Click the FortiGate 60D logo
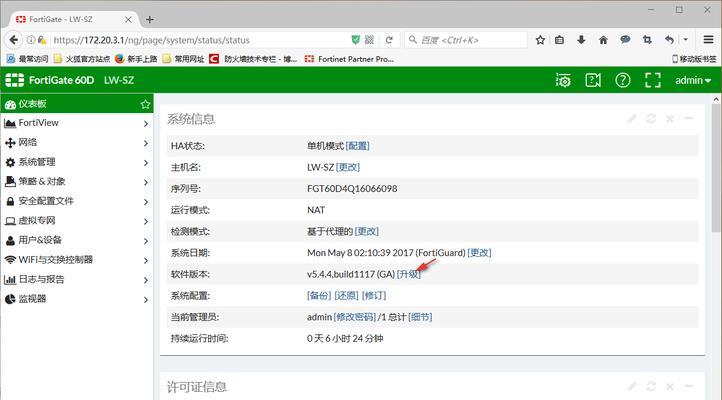Image resolution: width=722 pixels, height=400 pixels. (x=50, y=80)
